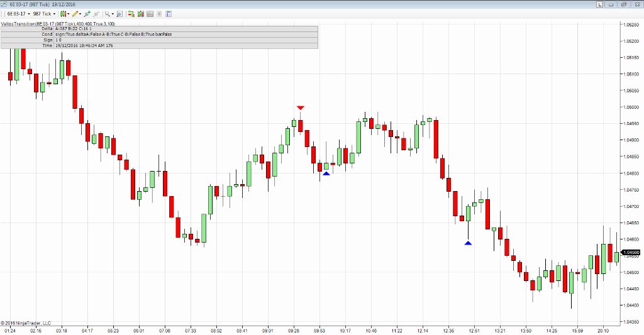Expand the 987 Tick interval dropdown
The image size is (644, 335).
point(44,13)
